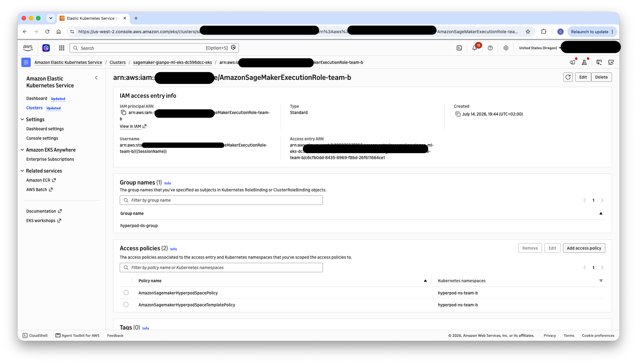Open the Chrome profile avatar
Image resolution: width=637 pixels, height=364 pixels.
tap(561, 32)
